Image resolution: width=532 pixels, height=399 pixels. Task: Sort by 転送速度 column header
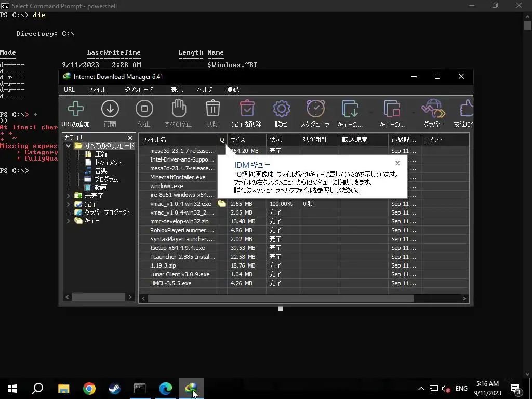tap(363, 139)
